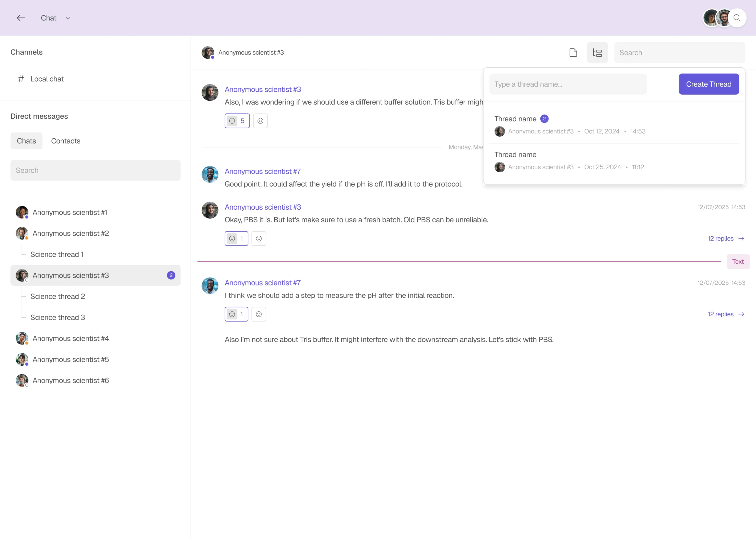Screen dimensions: 756x538
Task: Switch to the Contacts tab
Action: point(66,141)
